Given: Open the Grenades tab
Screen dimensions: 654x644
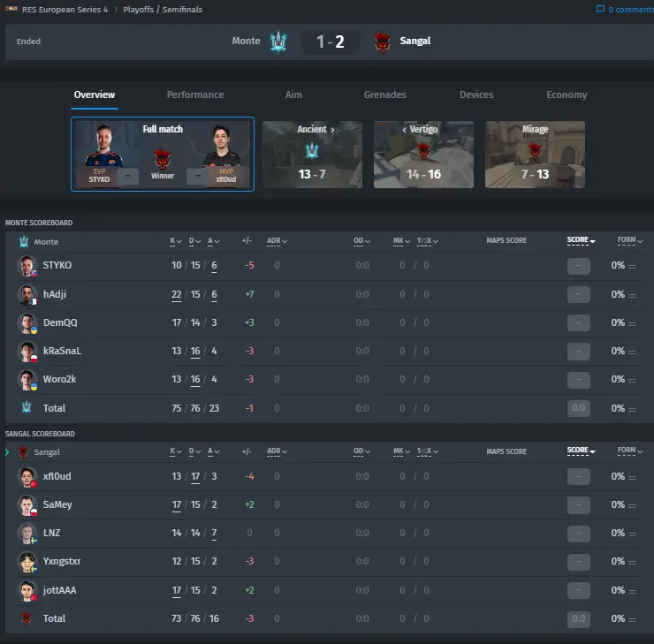Looking at the screenshot, I should pos(385,95).
